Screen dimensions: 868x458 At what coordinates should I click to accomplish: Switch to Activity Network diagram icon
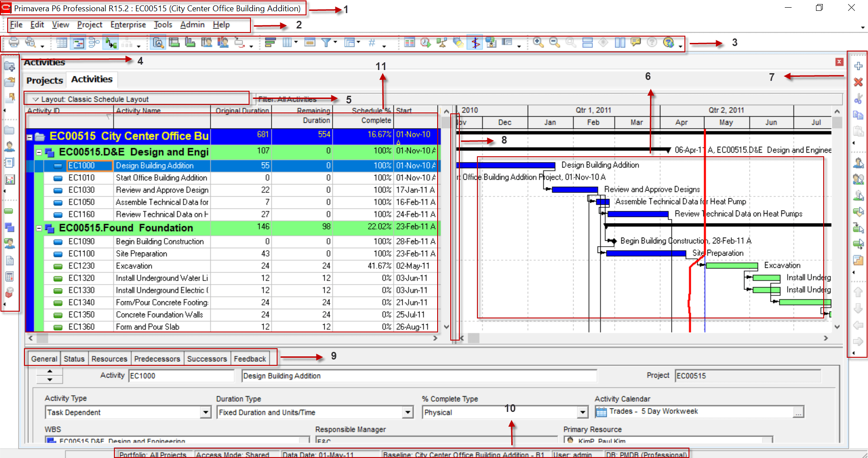tap(94, 43)
